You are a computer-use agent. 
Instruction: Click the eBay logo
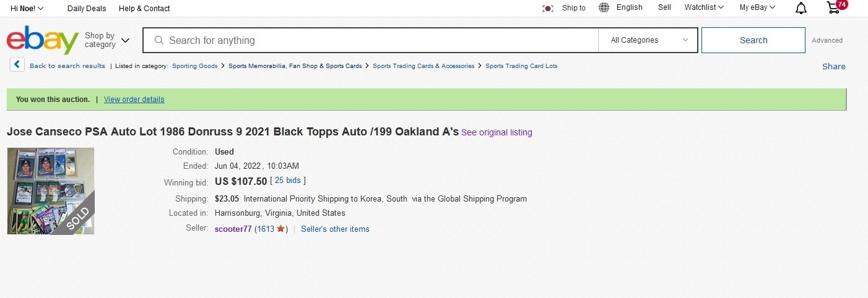click(42, 40)
